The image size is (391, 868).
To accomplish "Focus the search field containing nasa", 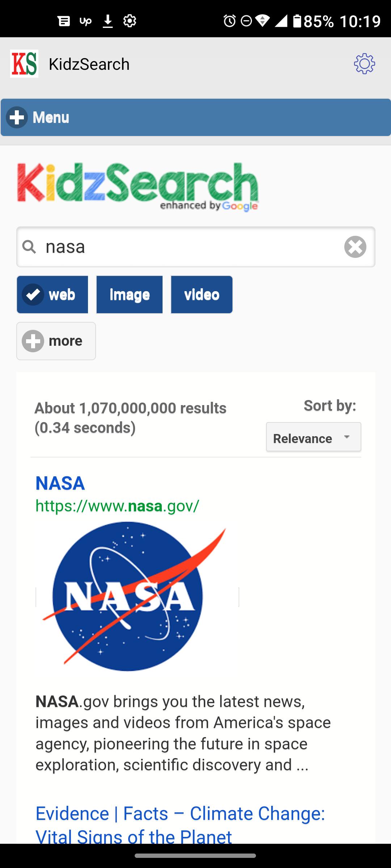I will (x=196, y=247).
